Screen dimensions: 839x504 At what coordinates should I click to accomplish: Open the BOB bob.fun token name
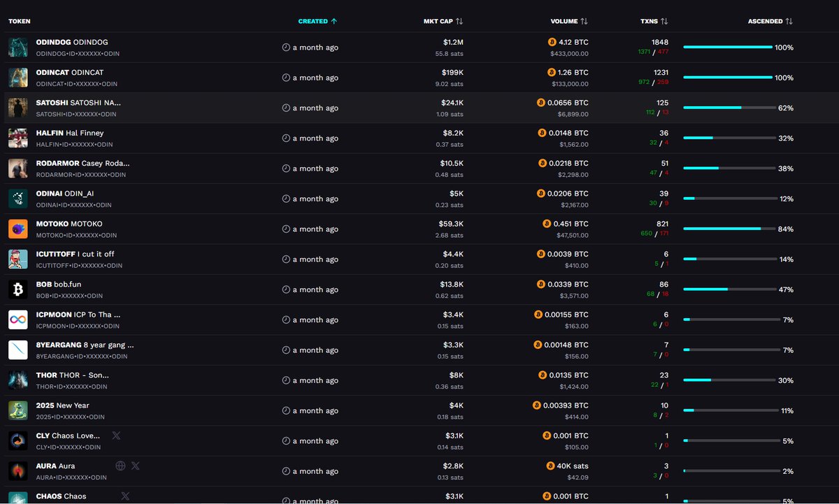[59, 285]
